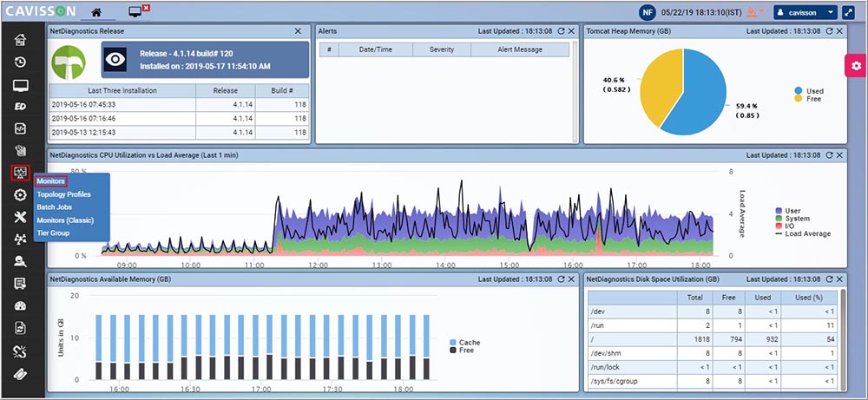Click the highlighted monitor chart sidebar icon

(x=21, y=174)
